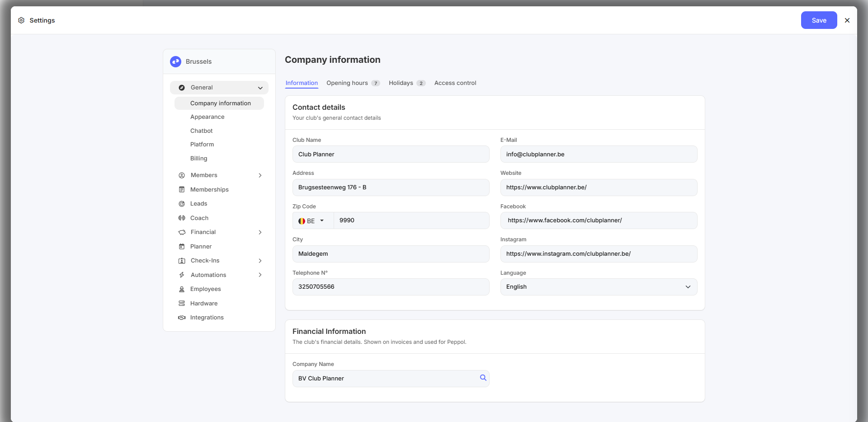Click the Facebook URL input field
This screenshot has width=868, height=422.
[x=599, y=220]
